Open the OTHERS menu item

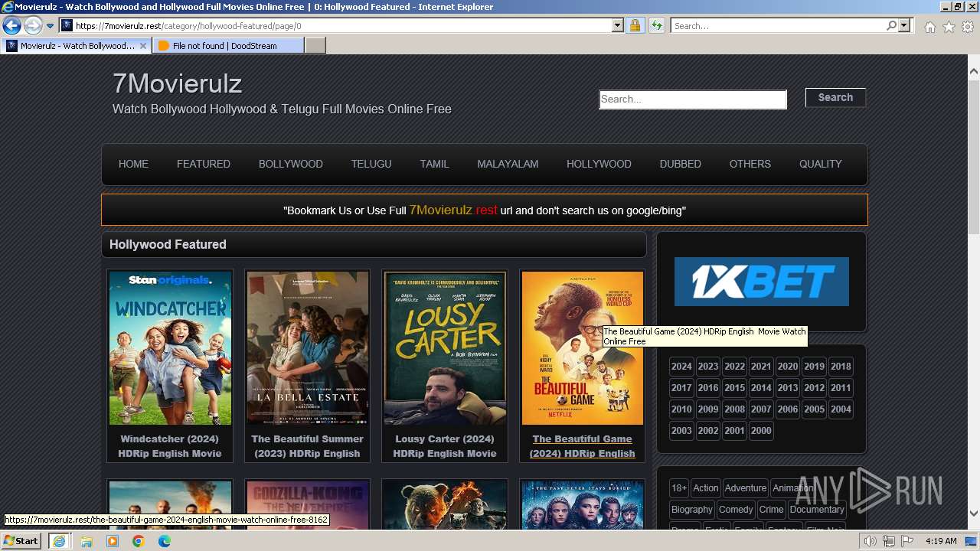point(750,164)
